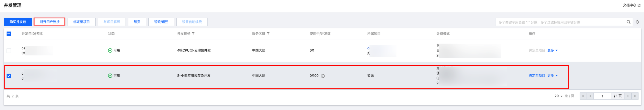Click the search magnifier icon

pyautogui.click(x=628, y=22)
